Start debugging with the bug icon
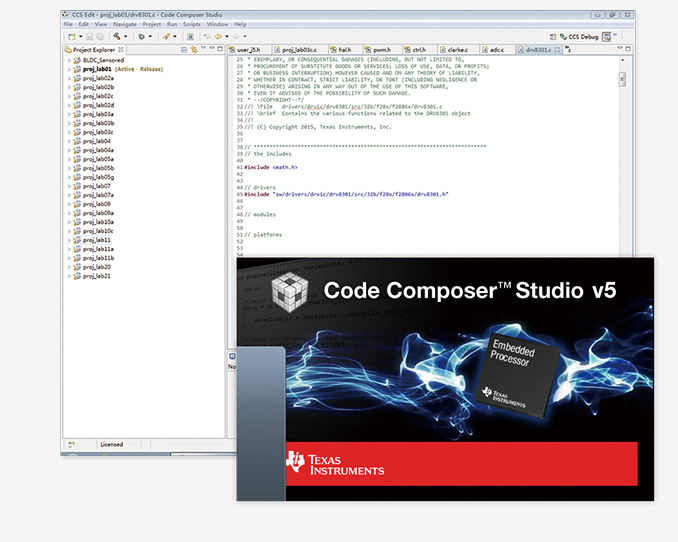 click(141, 37)
